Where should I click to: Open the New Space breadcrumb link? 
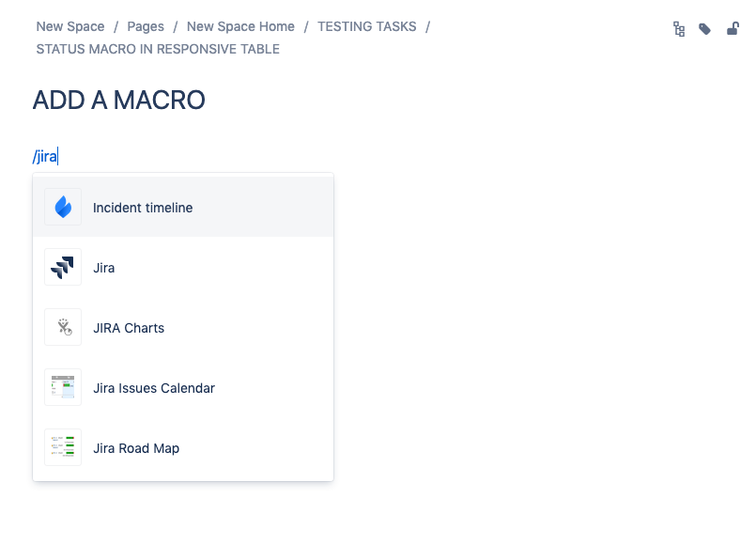(x=70, y=26)
